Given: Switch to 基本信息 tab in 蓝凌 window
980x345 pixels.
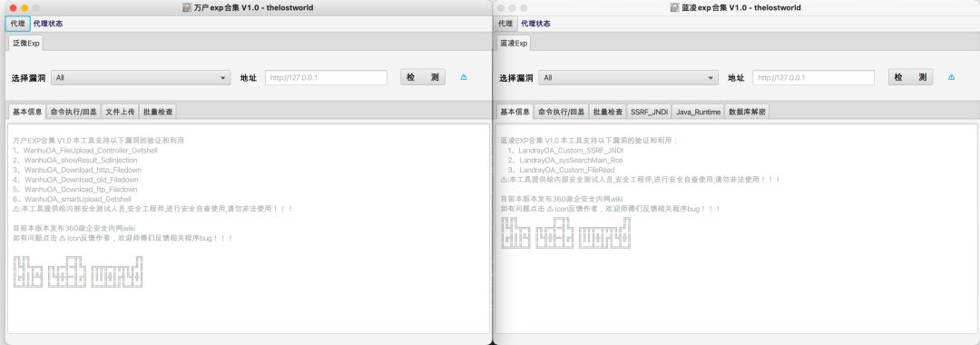Looking at the screenshot, I should click(x=515, y=112).
